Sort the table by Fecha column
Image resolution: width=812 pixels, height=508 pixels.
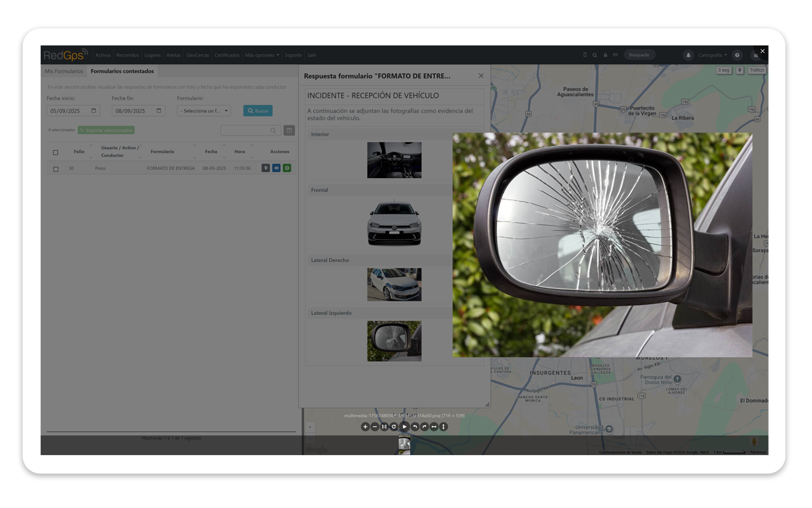coord(211,152)
